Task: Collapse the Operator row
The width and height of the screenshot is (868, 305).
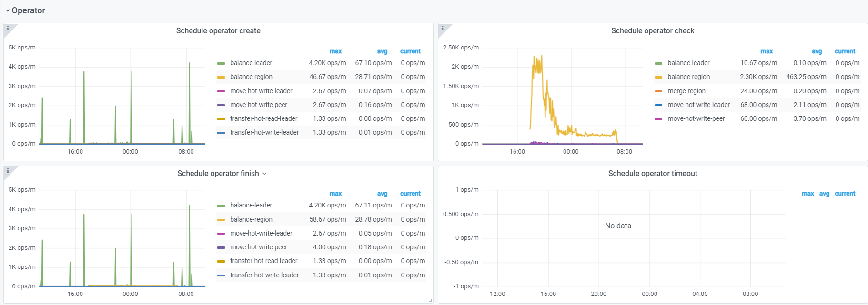Action: (x=8, y=10)
